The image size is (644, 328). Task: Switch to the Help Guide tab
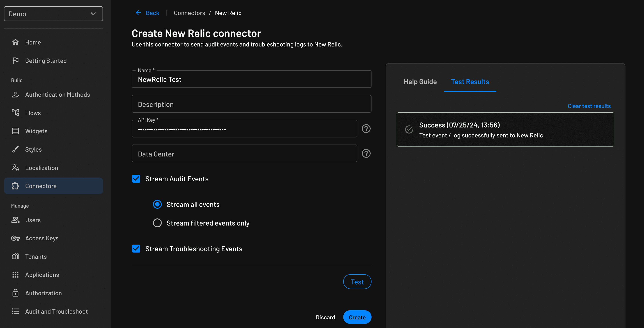pos(420,82)
